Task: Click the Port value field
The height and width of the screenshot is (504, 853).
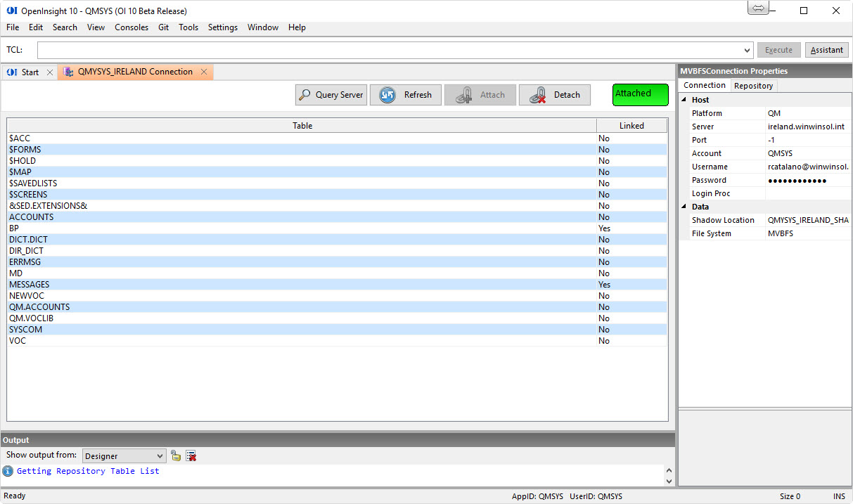Action: click(808, 140)
